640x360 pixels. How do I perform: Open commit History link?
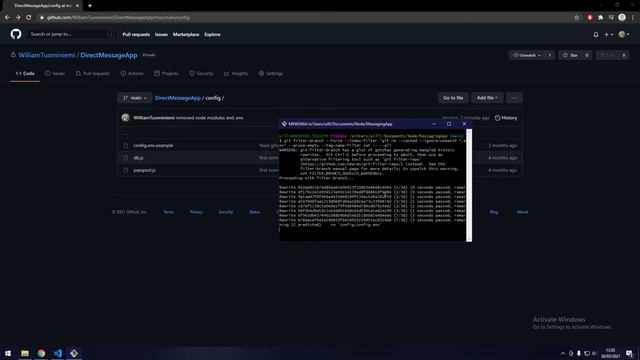506,118
